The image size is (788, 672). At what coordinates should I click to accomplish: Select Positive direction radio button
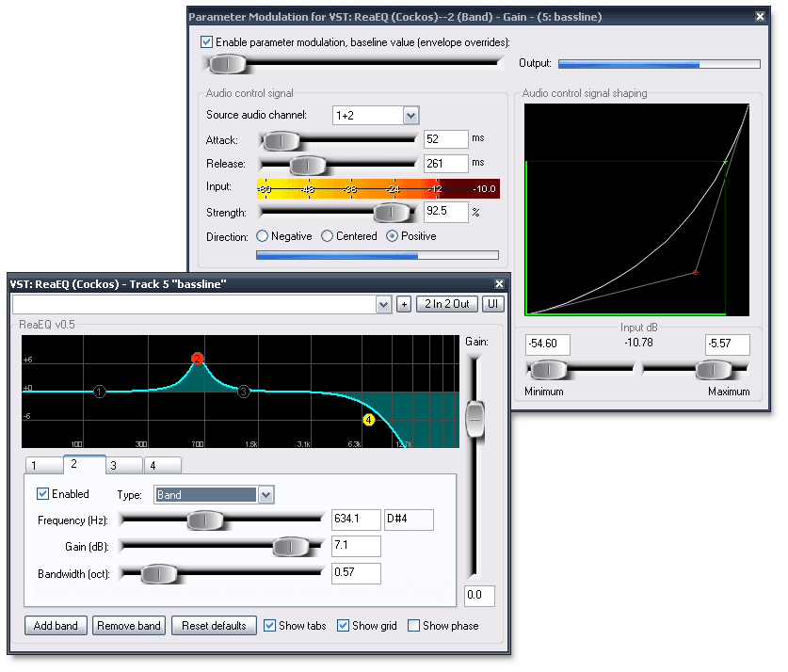point(392,236)
